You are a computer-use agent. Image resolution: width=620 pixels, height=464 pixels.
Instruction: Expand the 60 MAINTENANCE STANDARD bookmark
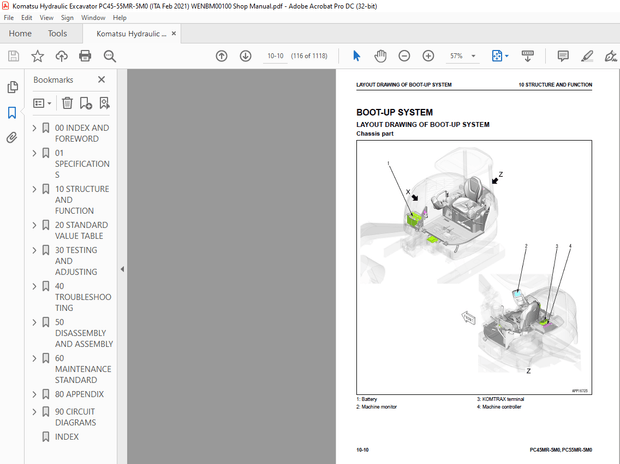point(34,358)
